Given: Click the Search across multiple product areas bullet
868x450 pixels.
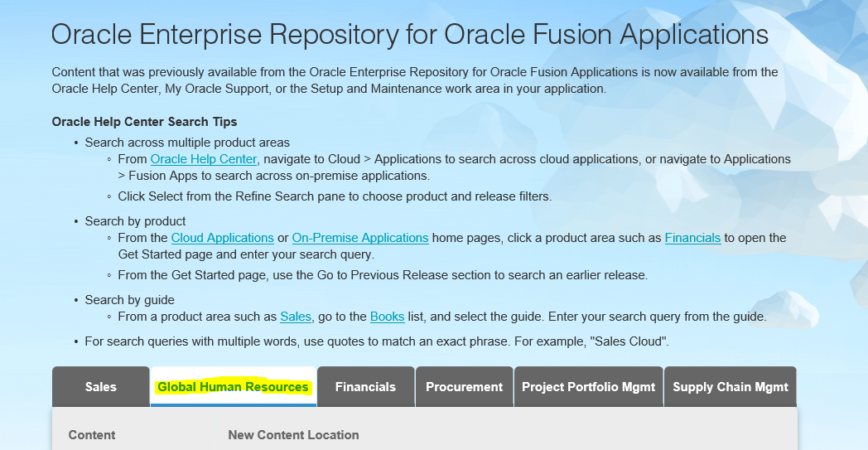Looking at the screenshot, I should 187,143.
